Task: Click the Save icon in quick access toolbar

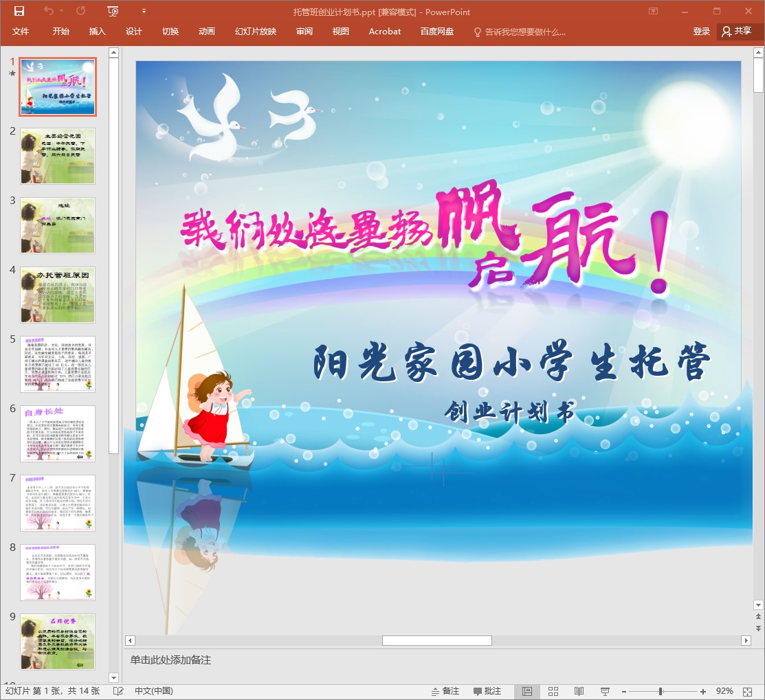Action: [19, 11]
